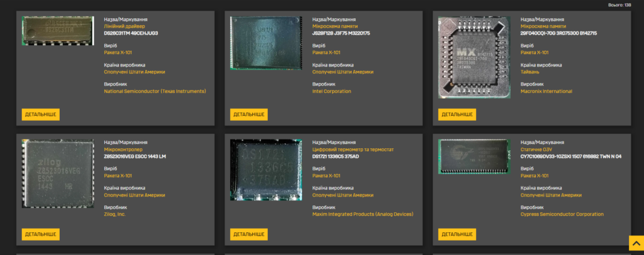Click 'National Semiconductor (Texas Instruments)' manufacturer link
This screenshot has height=255, width=644.
[155, 92]
